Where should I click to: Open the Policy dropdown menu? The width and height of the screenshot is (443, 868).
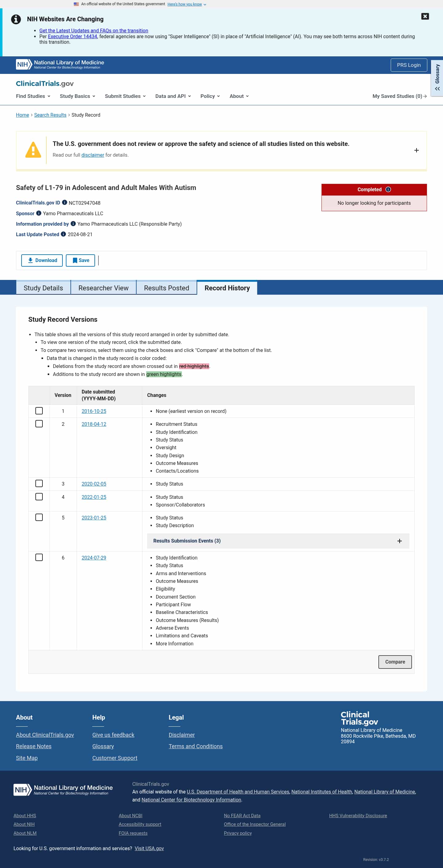coord(210,96)
